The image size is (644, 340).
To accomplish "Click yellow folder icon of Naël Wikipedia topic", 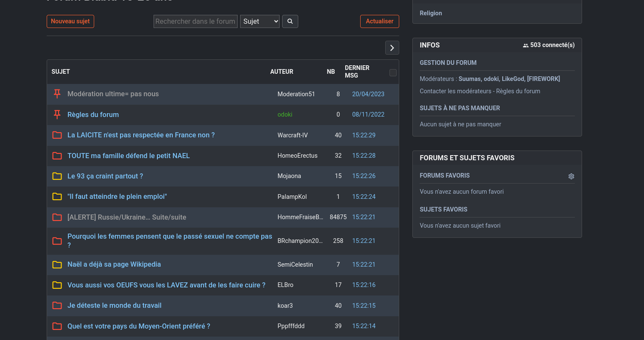I will (x=57, y=265).
